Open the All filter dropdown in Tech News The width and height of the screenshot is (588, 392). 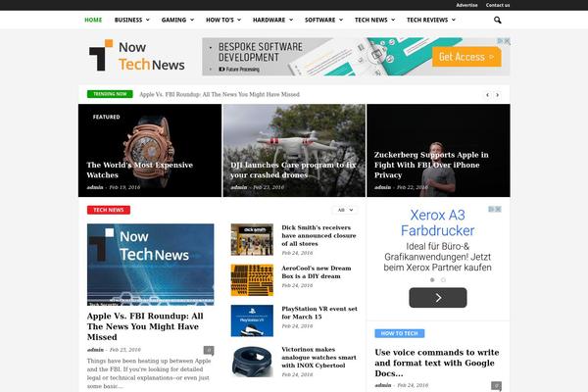tap(345, 210)
